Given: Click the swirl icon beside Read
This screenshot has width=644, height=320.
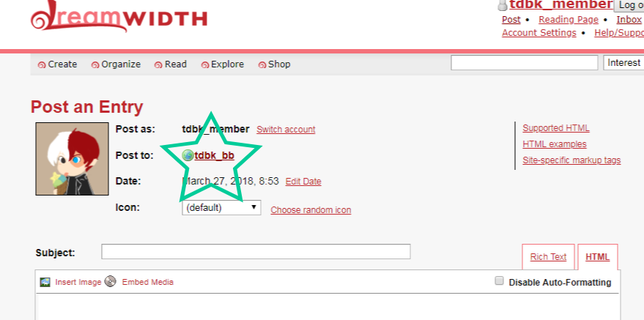Looking at the screenshot, I should click(x=158, y=65).
